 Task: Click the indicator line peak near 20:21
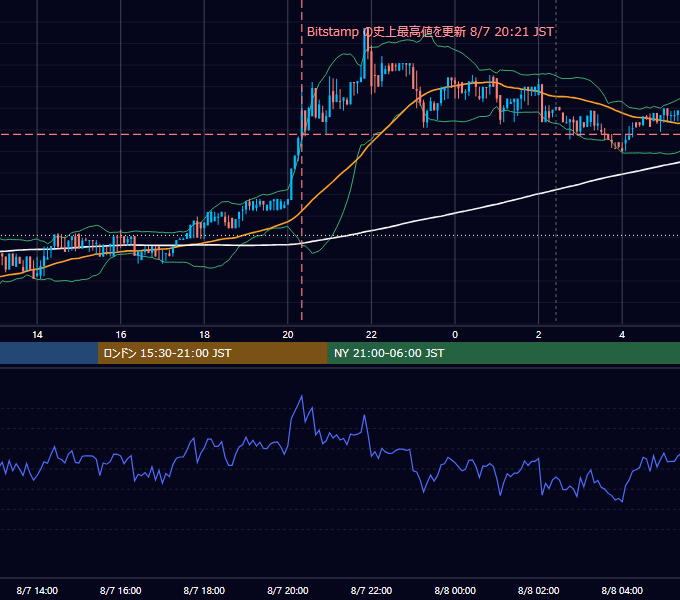pyautogui.click(x=301, y=396)
